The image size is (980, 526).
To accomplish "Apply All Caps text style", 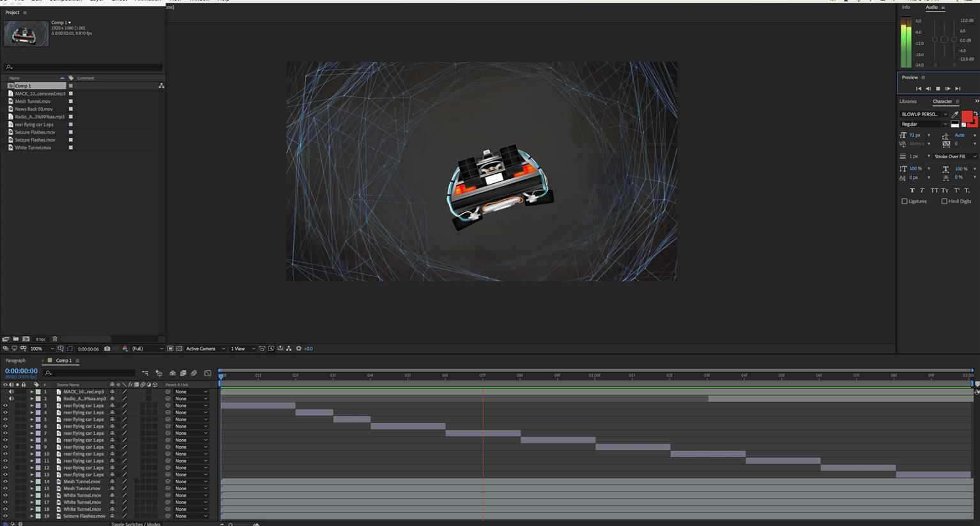I will [x=934, y=190].
